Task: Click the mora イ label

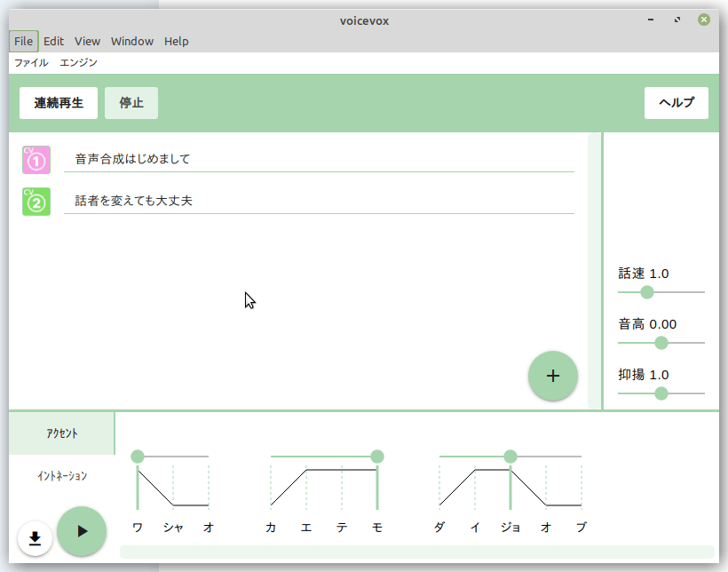Action: (475, 528)
